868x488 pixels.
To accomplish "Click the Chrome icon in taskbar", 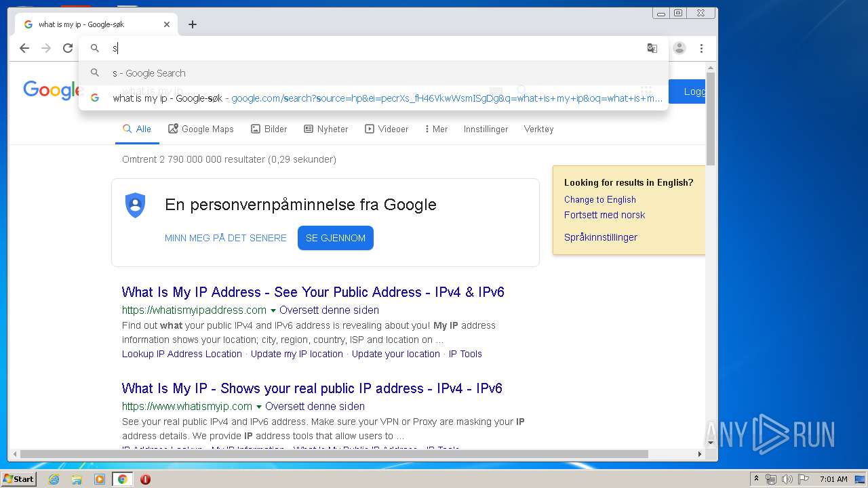I will coord(123,479).
